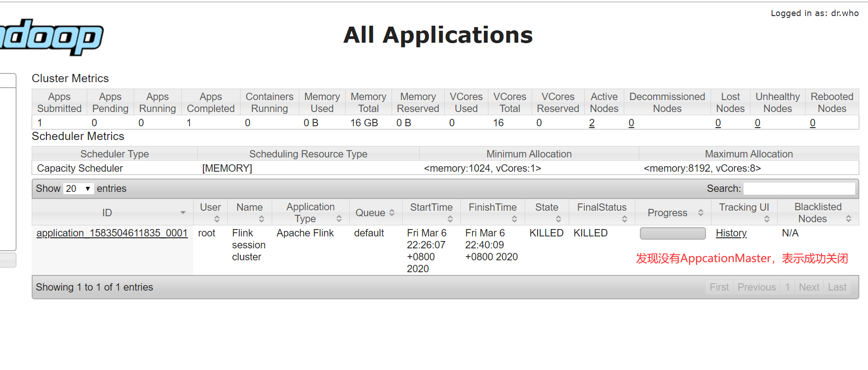
Task: Select the KILLED value under FinalStatus
Action: point(590,233)
